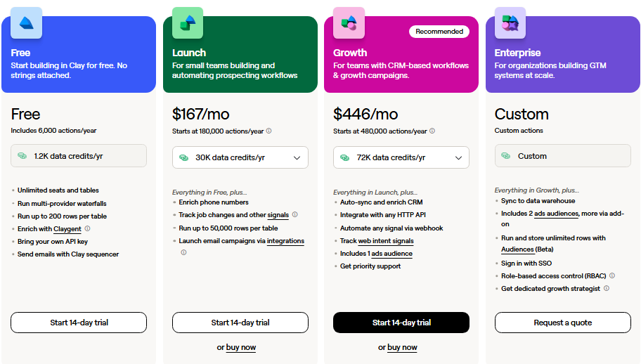Click buy now link under Launch plan
The width and height of the screenshot is (641, 364).
click(241, 347)
